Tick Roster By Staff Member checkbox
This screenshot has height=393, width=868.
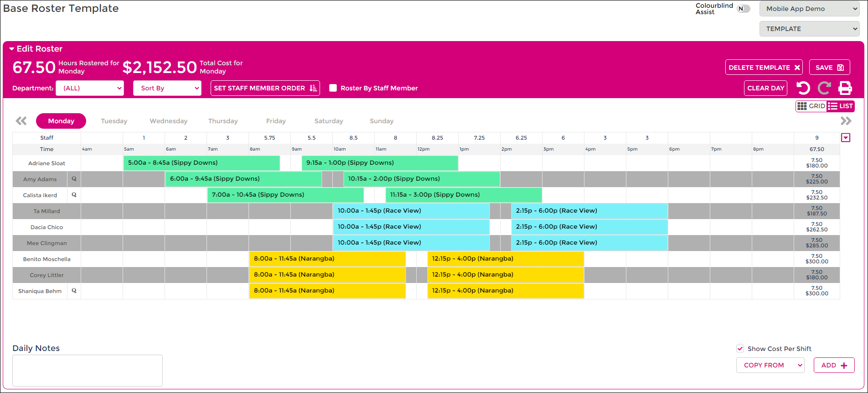(333, 88)
